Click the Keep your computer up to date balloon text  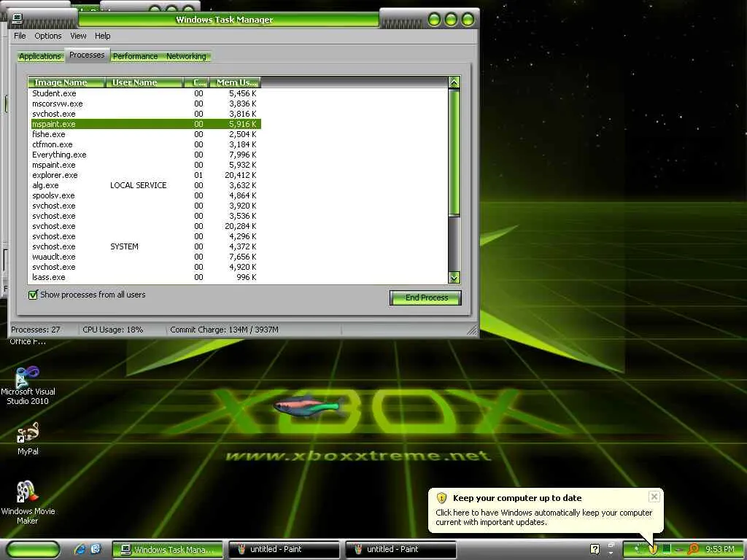(x=517, y=498)
